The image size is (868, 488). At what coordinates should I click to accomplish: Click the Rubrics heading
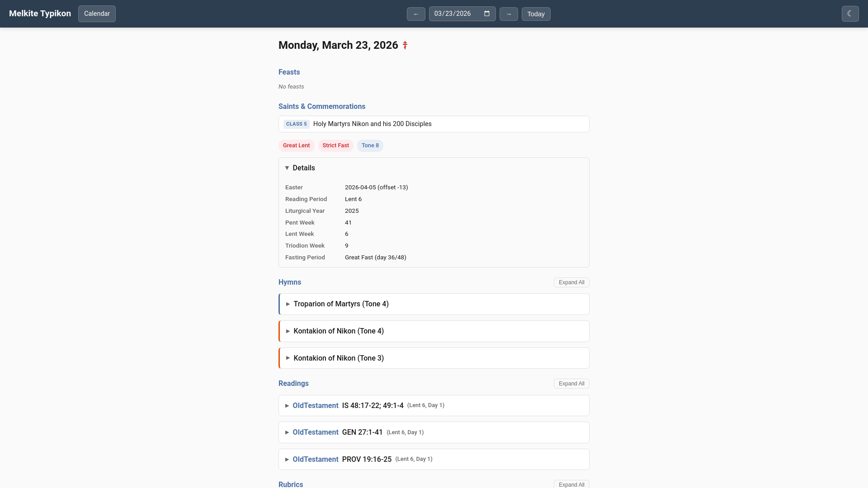tap(291, 484)
